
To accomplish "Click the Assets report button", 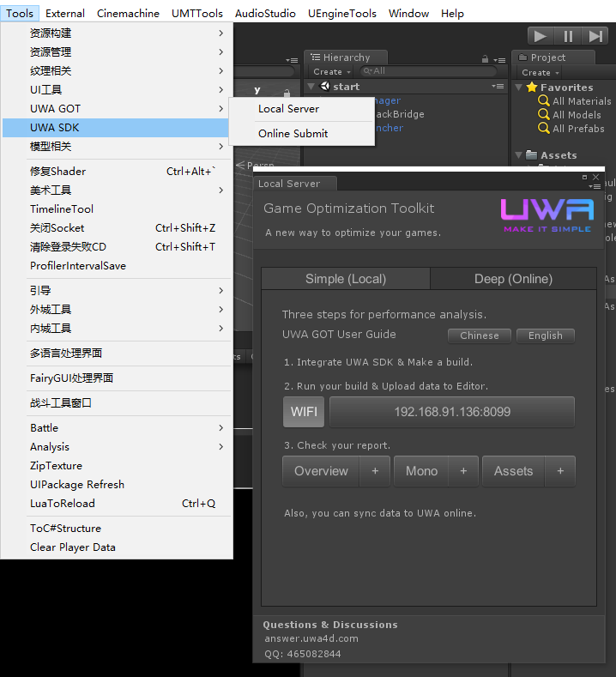I will [x=513, y=471].
